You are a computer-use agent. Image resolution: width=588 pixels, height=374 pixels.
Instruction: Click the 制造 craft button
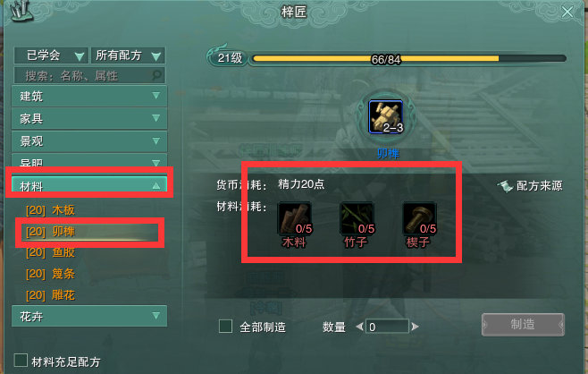click(523, 325)
